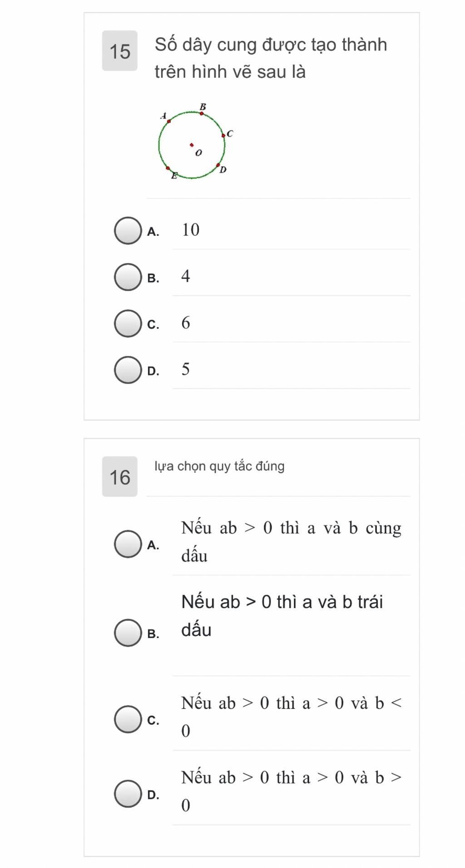Select radio button for answer C in question 15
Viewport: 465px width, 868px height.
point(128,324)
